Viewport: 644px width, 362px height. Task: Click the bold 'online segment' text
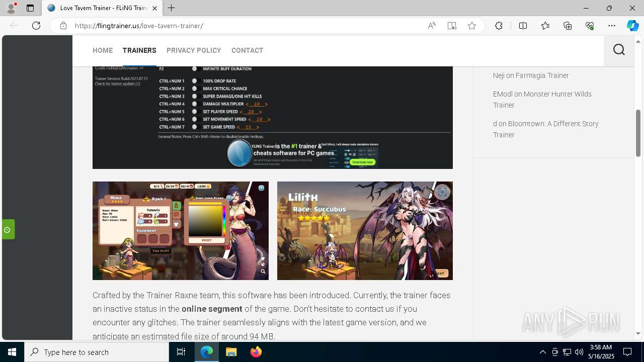coord(212,309)
